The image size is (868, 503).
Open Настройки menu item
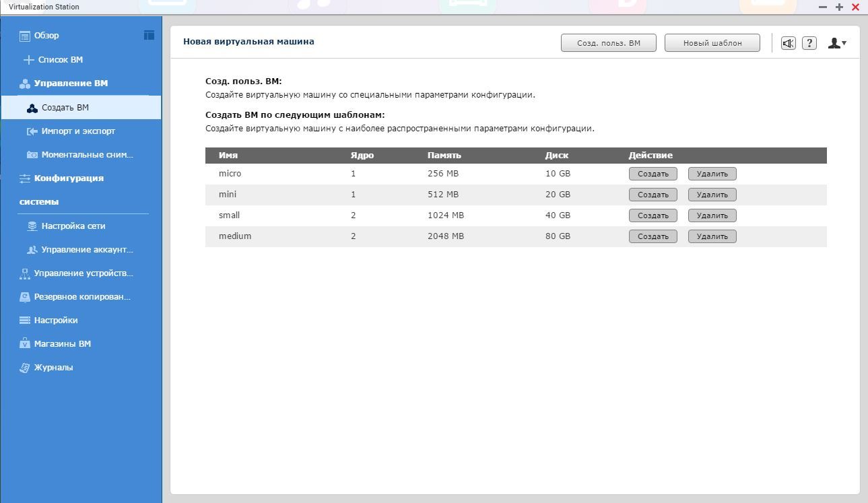[56, 321]
